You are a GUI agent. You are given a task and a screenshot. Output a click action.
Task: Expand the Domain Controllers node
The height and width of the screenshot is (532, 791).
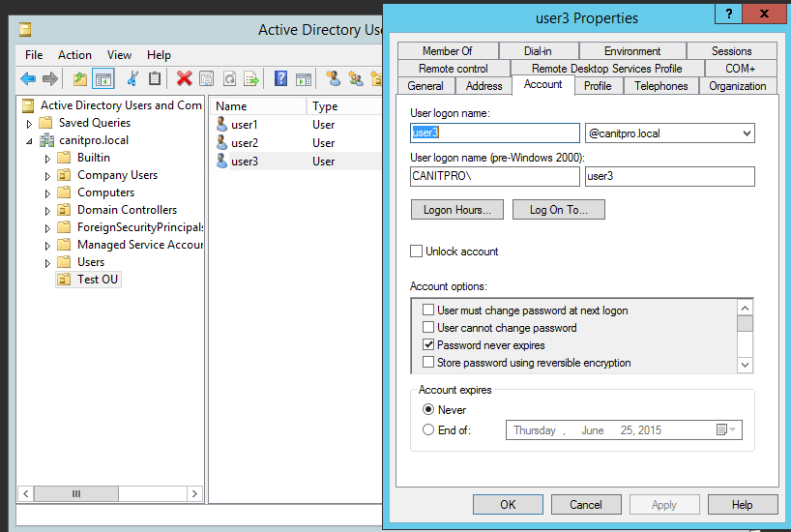click(x=47, y=211)
